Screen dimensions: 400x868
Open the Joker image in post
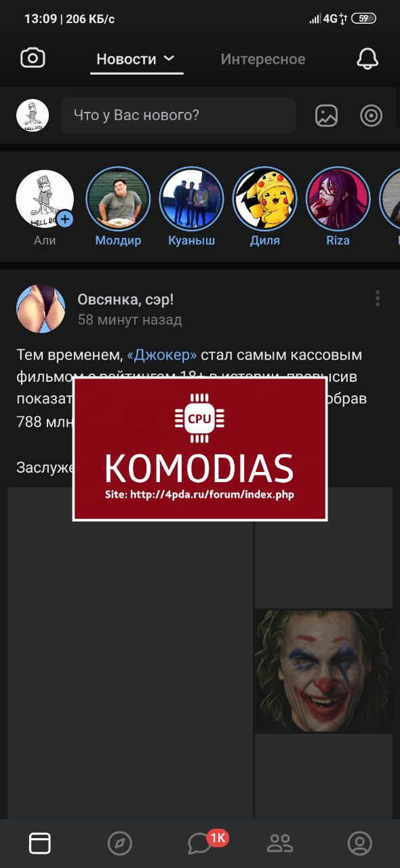324,671
